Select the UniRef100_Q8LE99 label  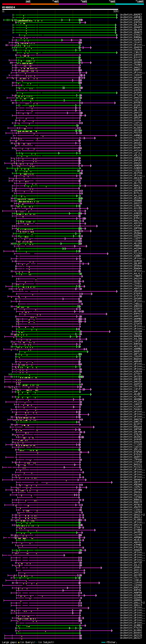131,30
